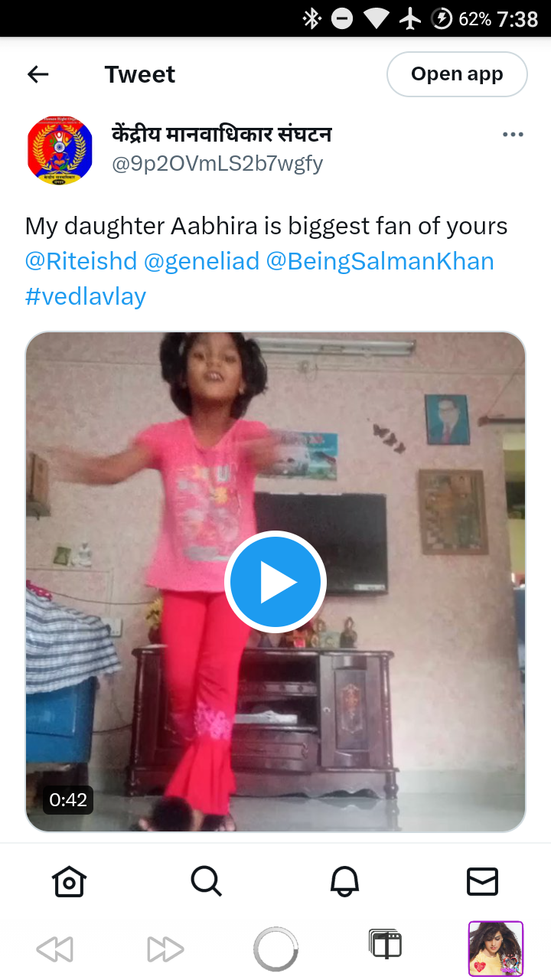Open the @9p2OVmLS2b7wgfy username handle
This screenshot has height=980, width=551.
(x=218, y=163)
